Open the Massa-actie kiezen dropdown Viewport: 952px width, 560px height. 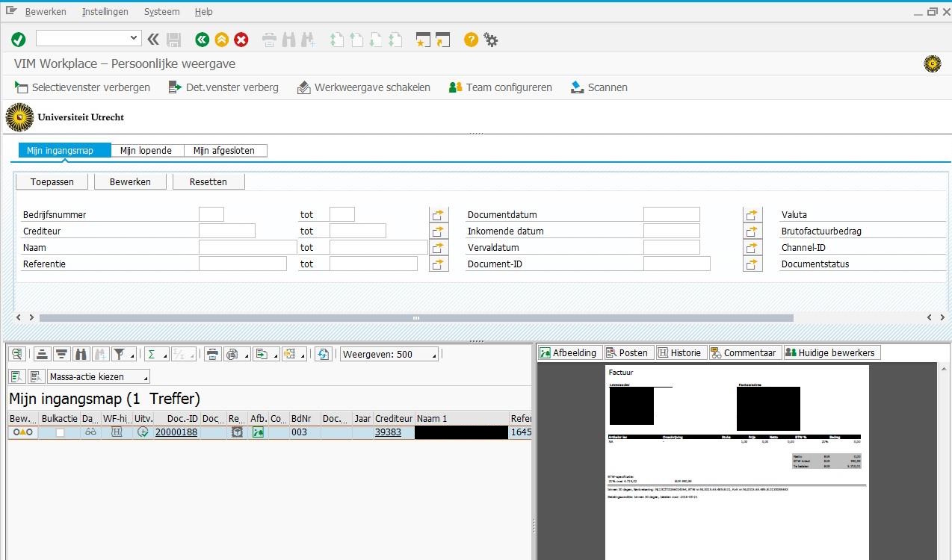99,376
